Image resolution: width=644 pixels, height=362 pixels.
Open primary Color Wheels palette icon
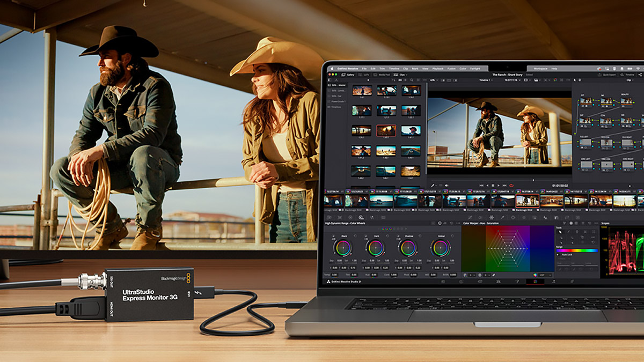tap(350, 217)
